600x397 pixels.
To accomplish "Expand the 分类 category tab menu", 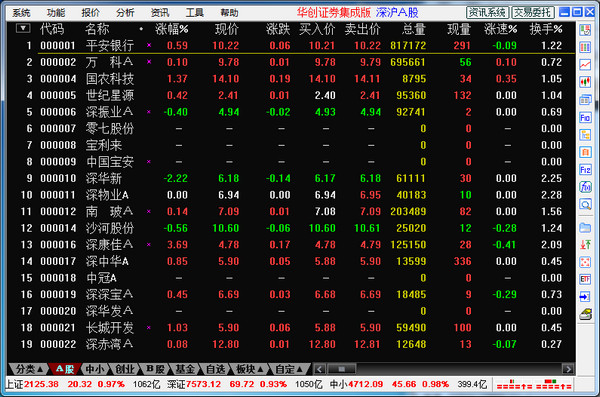I will (28, 369).
